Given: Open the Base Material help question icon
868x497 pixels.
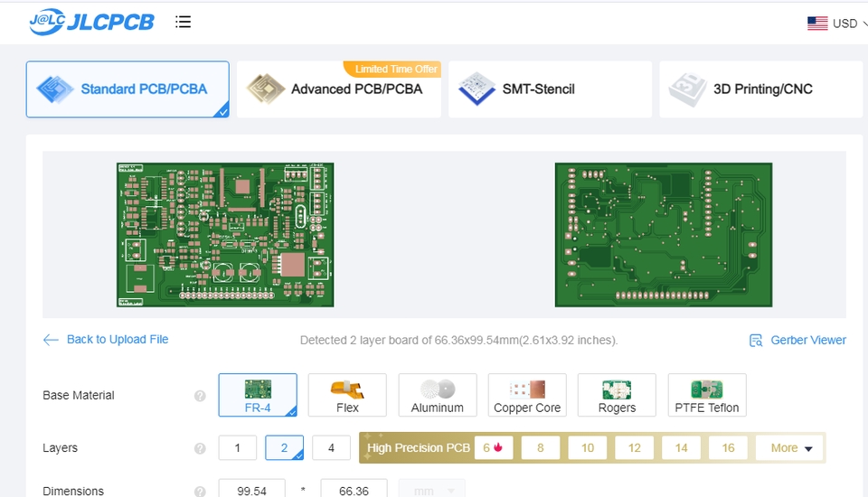Looking at the screenshot, I should click(200, 396).
